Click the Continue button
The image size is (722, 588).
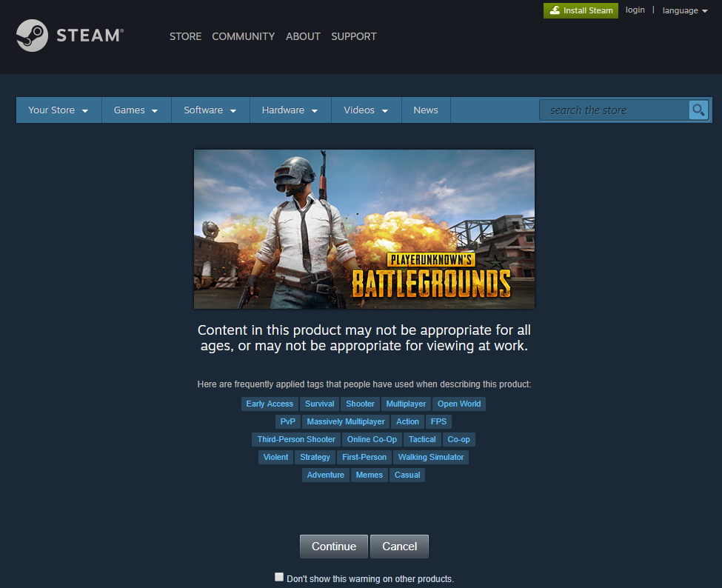(334, 547)
